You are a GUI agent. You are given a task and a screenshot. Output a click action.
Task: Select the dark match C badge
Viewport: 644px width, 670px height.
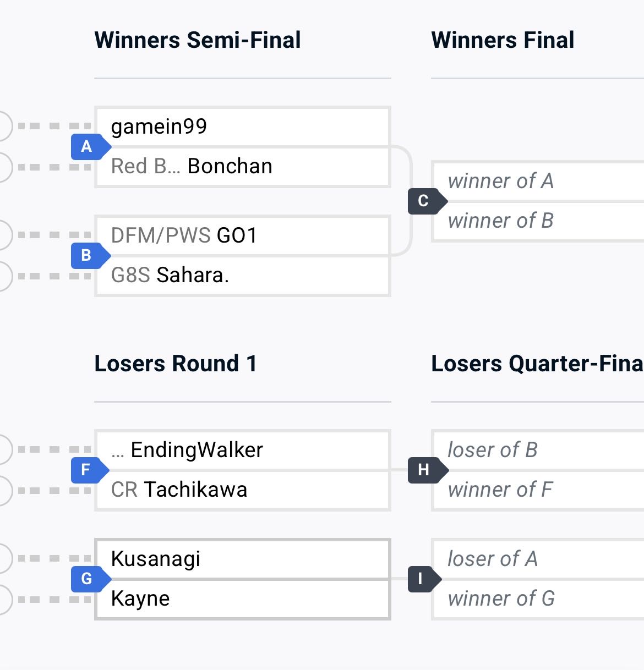click(427, 201)
